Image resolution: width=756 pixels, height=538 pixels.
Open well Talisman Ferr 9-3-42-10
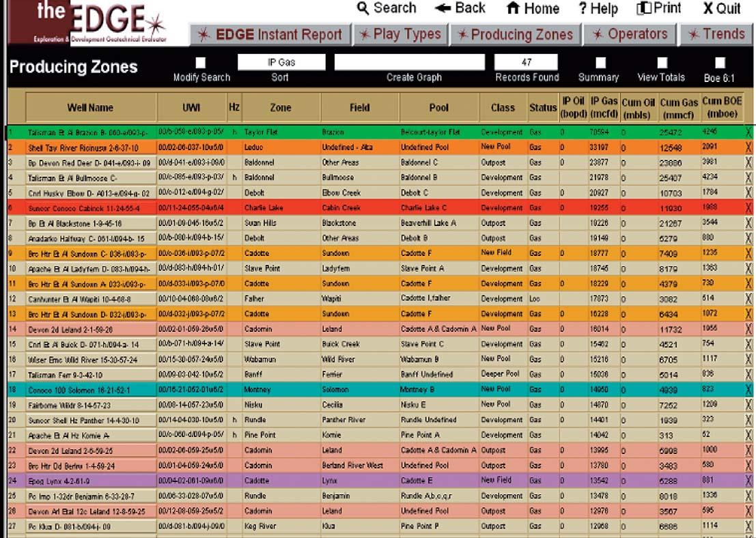click(91, 375)
